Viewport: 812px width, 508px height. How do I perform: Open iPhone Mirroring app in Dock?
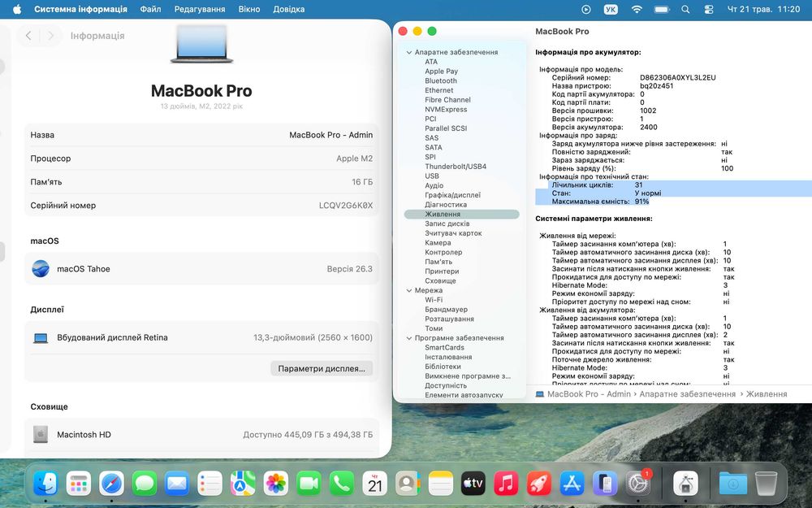[x=605, y=484]
